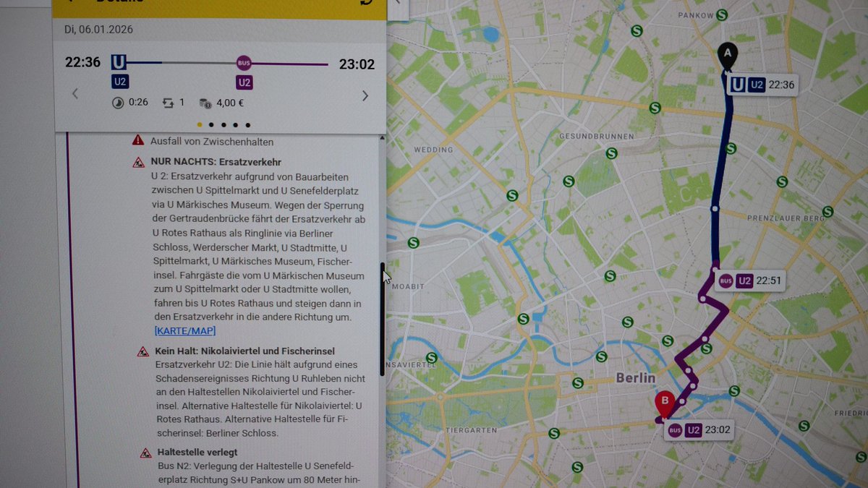
Task: Click S-Bahn icon near PRENZLAUER BERG label
Action: pos(827,212)
